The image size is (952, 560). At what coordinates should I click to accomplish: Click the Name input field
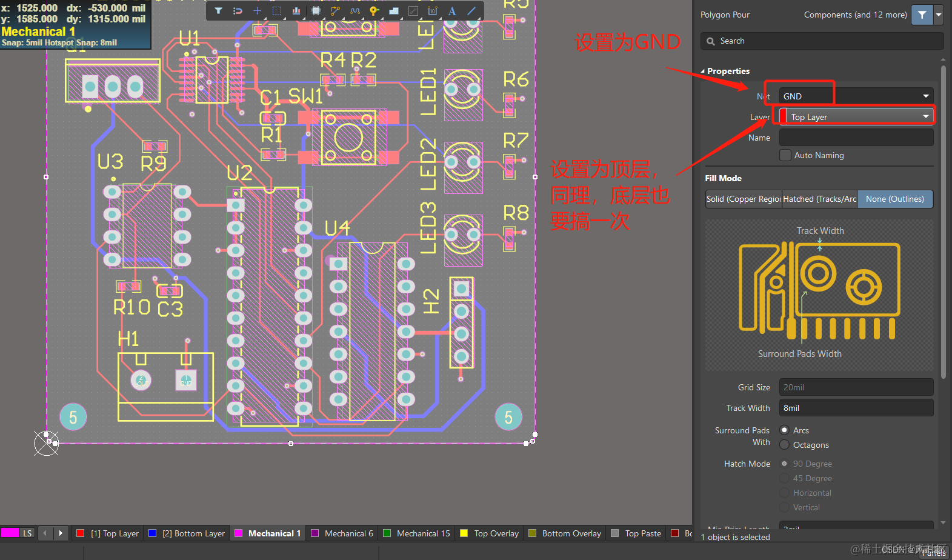[856, 138]
